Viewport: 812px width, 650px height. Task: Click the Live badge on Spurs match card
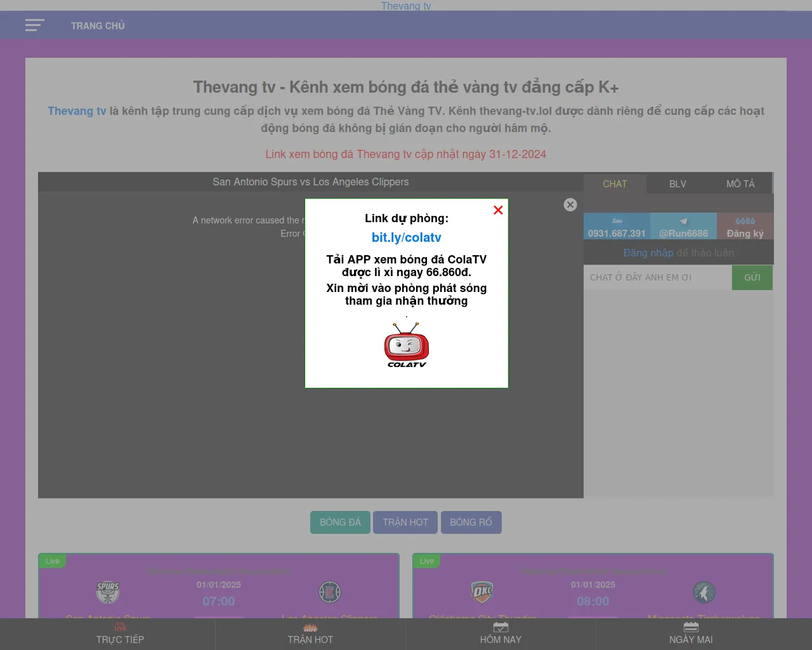pyautogui.click(x=53, y=561)
